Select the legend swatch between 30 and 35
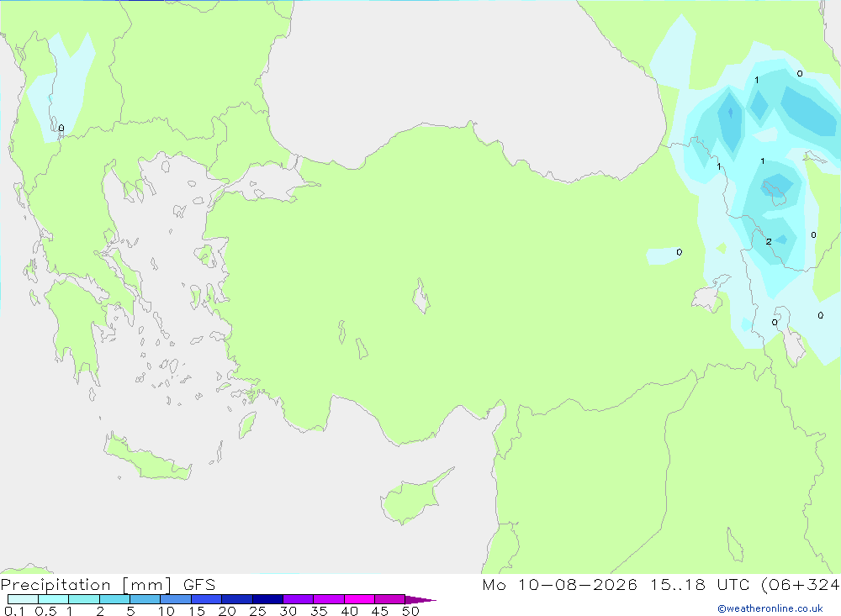Image resolution: width=841 pixels, height=616 pixels. [299, 599]
